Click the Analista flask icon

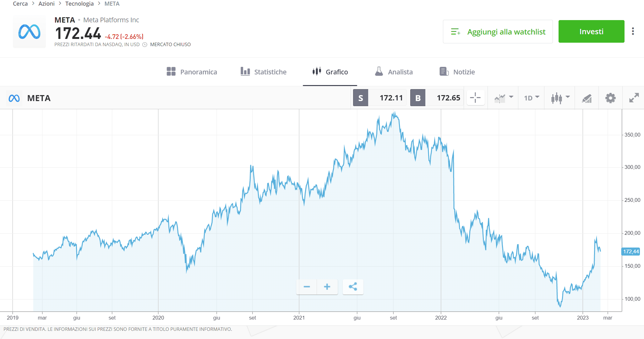[x=379, y=71]
